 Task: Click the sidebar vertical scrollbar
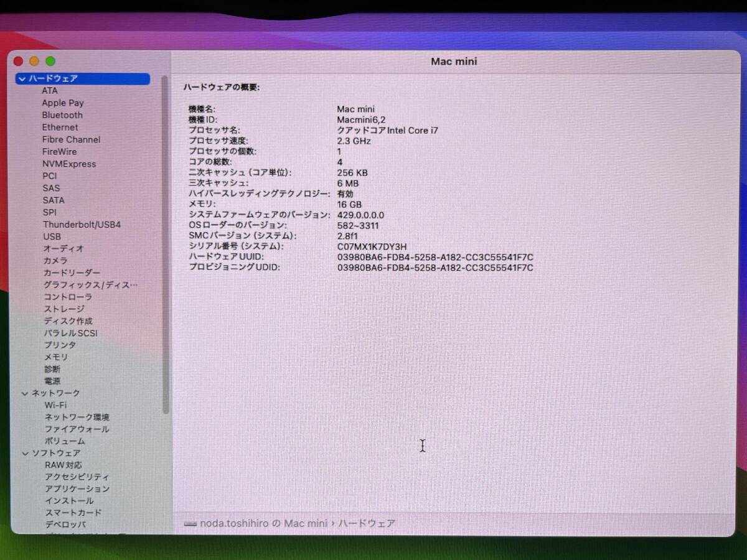[x=165, y=245]
